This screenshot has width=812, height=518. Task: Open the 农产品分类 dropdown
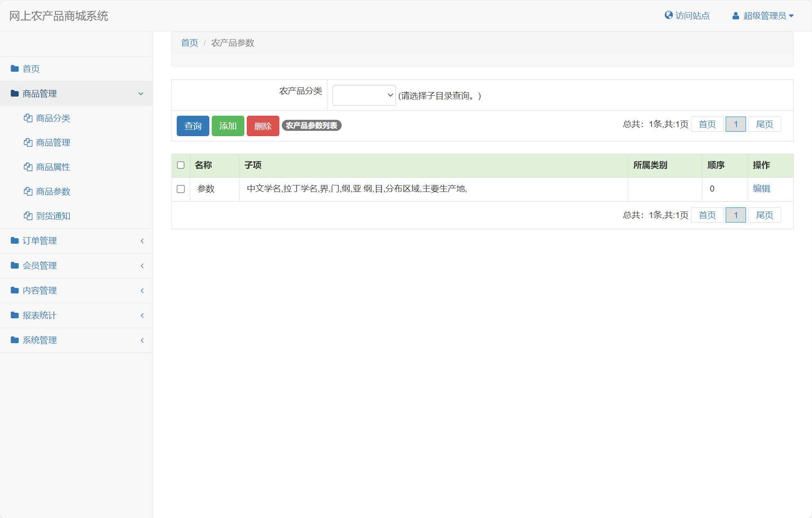pyautogui.click(x=363, y=95)
